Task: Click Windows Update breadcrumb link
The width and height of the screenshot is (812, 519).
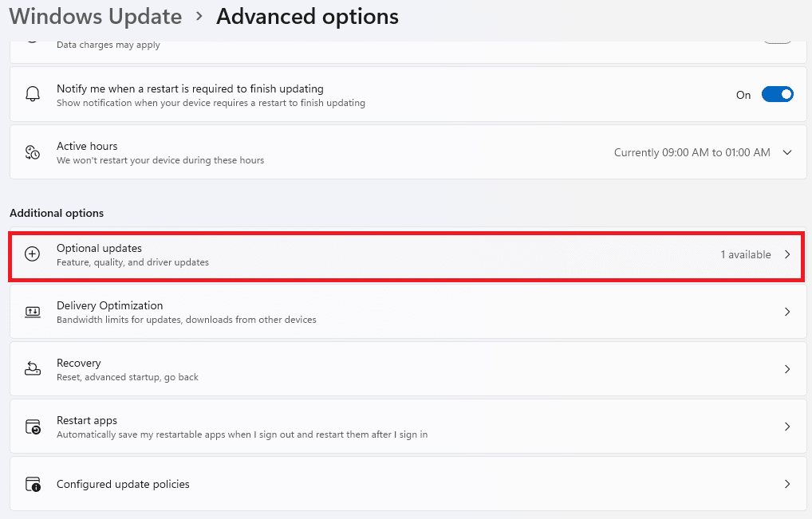Action: (x=96, y=16)
